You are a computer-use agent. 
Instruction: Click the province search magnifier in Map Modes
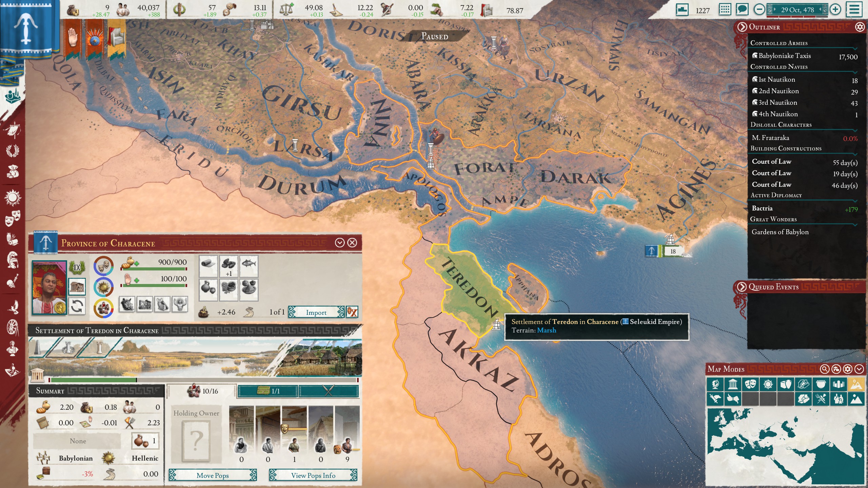coord(824,369)
